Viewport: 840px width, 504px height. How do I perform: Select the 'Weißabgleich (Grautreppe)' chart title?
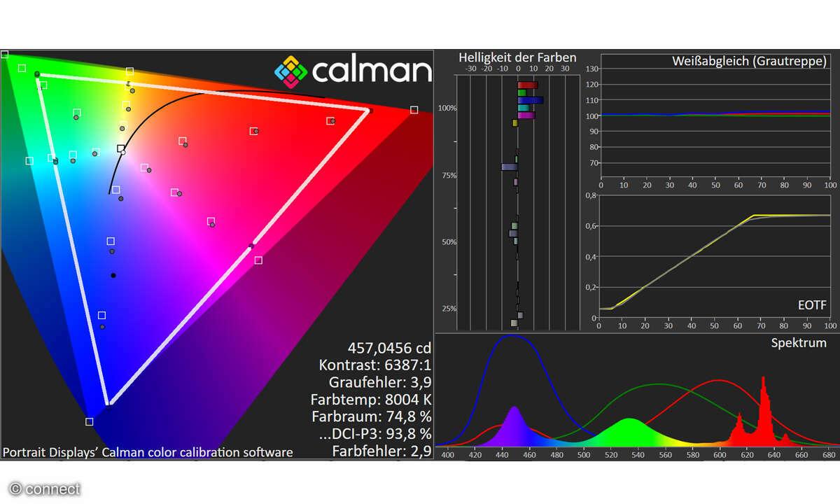[749, 61]
